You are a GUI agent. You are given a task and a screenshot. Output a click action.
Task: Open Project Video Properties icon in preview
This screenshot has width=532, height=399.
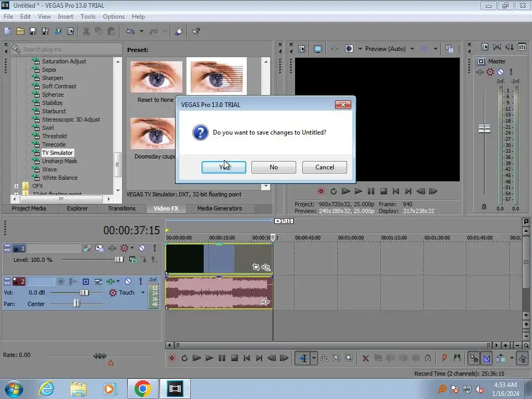tap(302, 49)
